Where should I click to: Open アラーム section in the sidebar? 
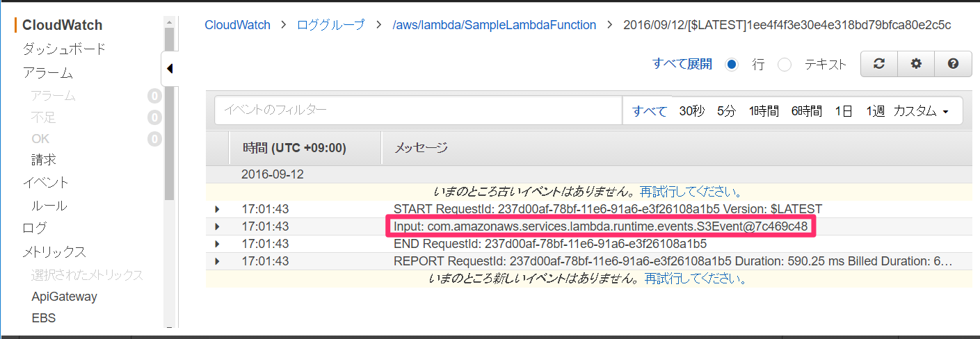47,73
